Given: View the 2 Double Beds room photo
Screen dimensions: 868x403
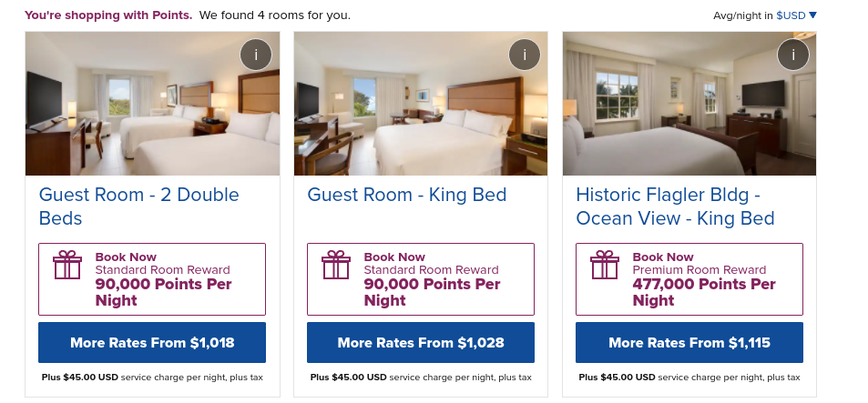Looking at the screenshot, I should point(152,104).
